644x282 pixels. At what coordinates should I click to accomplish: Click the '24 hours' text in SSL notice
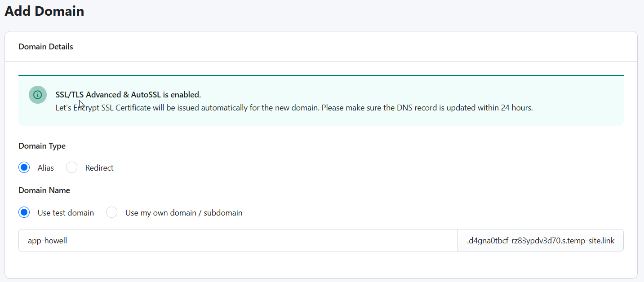tap(516, 108)
